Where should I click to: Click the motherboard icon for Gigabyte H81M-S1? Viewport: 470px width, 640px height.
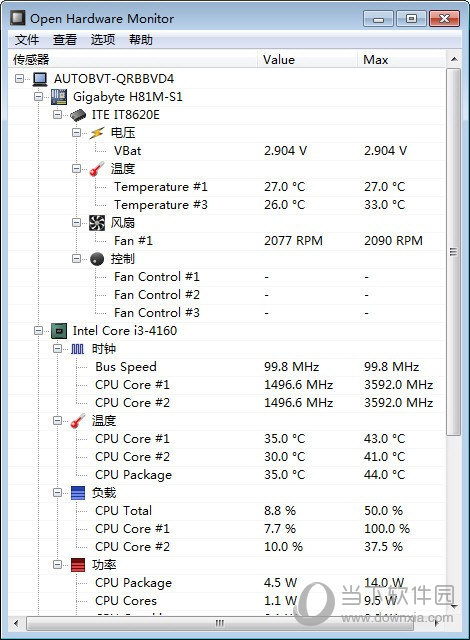point(59,97)
